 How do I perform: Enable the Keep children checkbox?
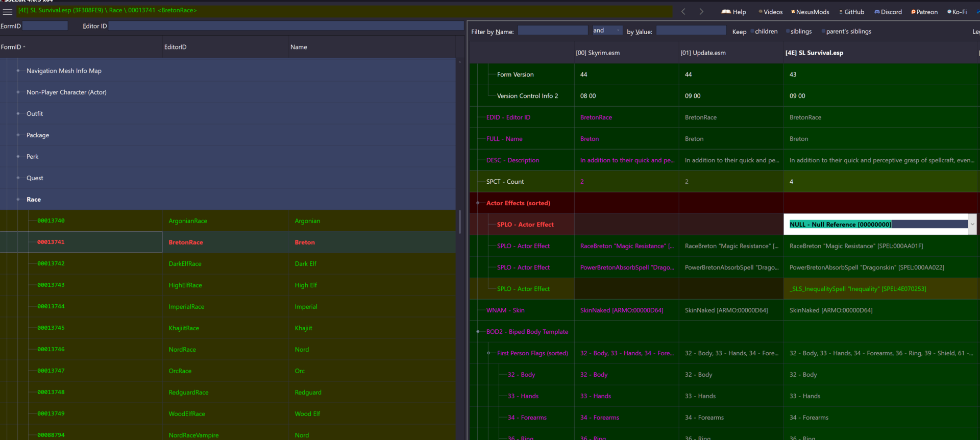[752, 32]
